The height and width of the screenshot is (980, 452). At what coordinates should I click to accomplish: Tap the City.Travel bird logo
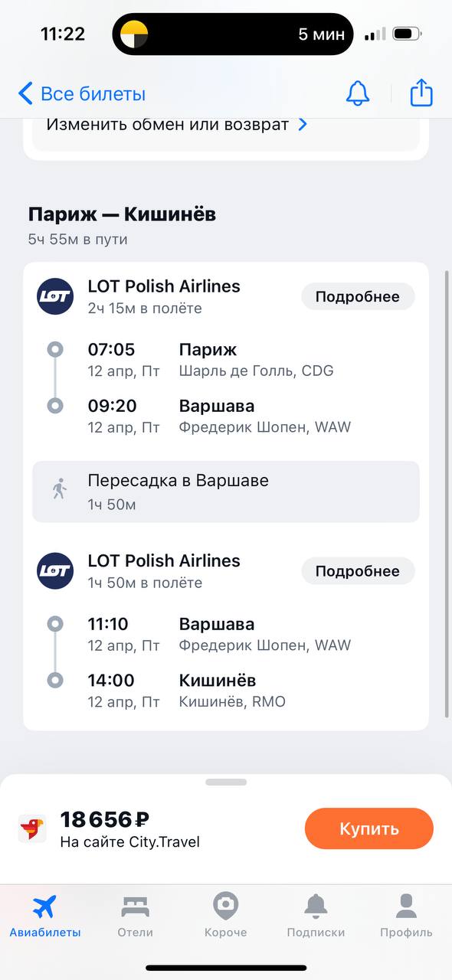[32, 828]
